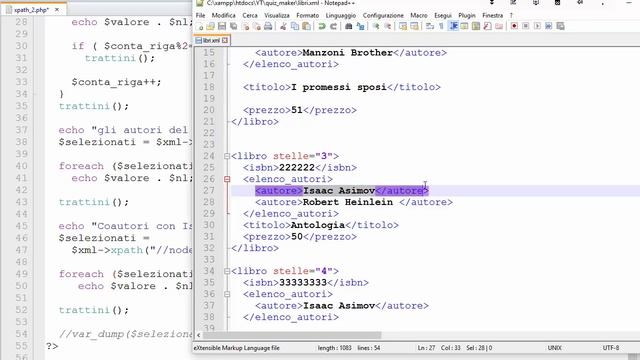Screen dimensions: 640x360
Task: Open the Finestra menu
Action: pyautogui.click(x=492, y=16)
